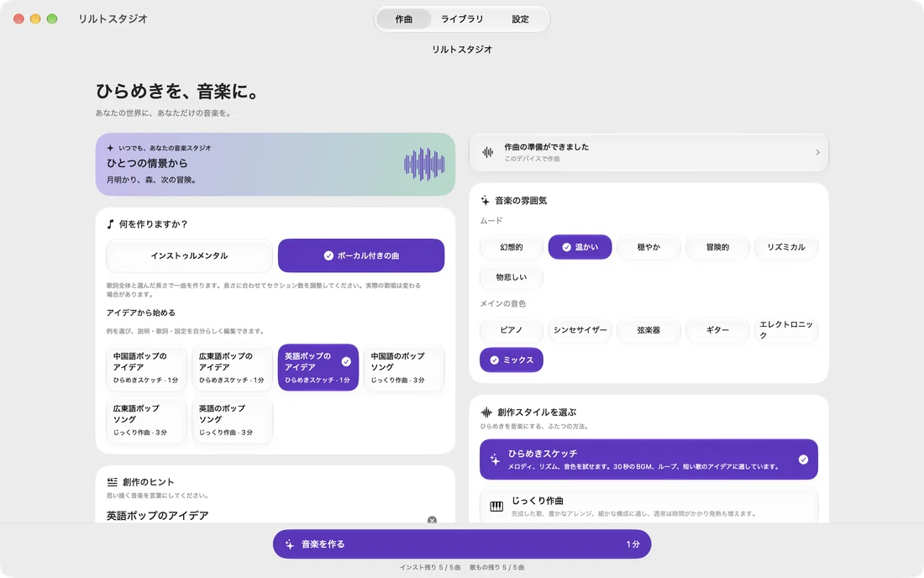Click 歌もの残り 5 / 5曲 counter text
The width and height of the screenshot is (924, 578).
(496, 567)
